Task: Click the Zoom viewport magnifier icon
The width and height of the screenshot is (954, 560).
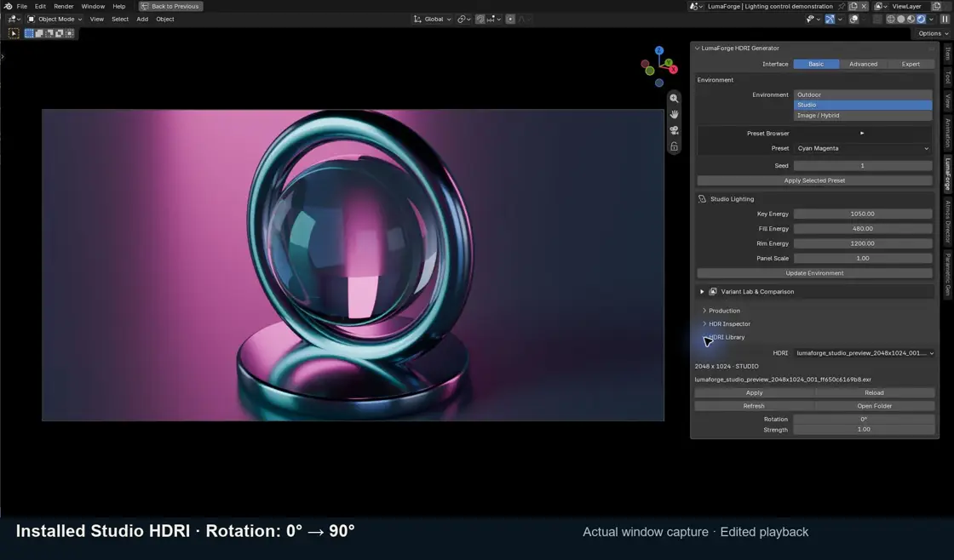Action: click(674, 98)
